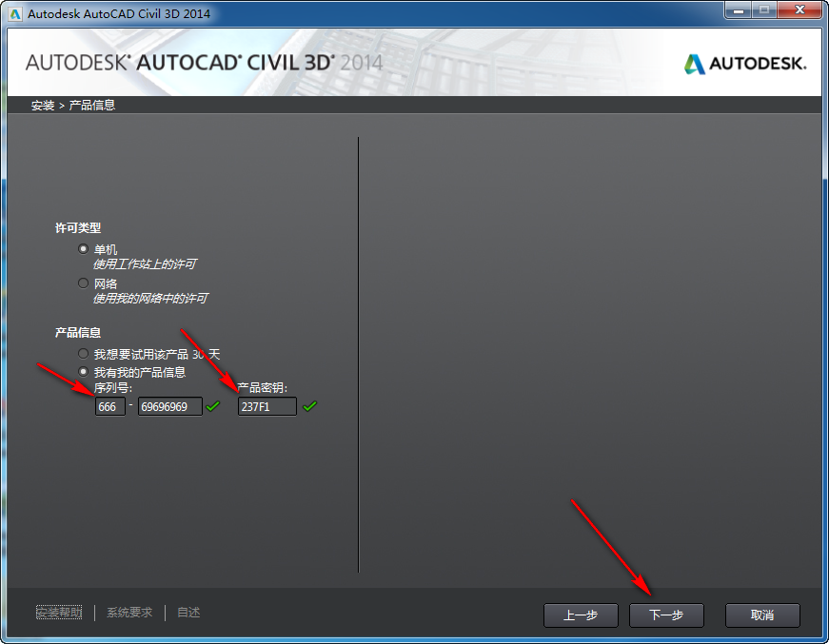Select the 网络 network license option

83,283
